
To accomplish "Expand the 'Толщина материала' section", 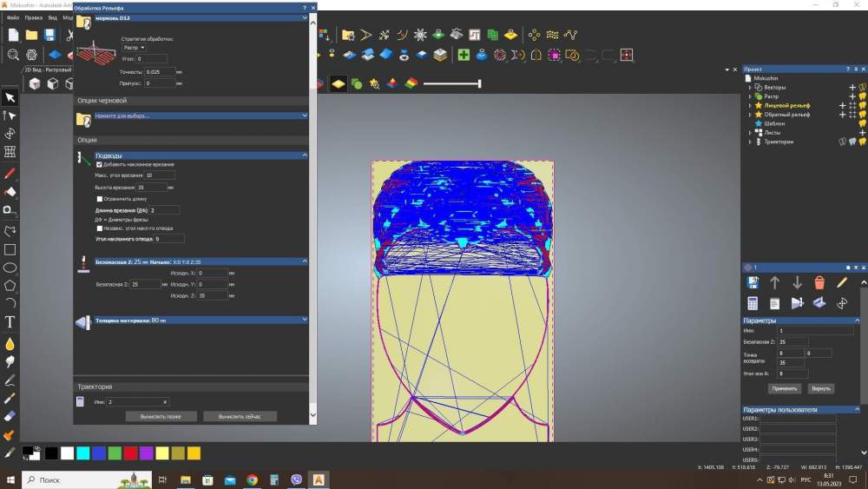I will click(x=305, y=320).
